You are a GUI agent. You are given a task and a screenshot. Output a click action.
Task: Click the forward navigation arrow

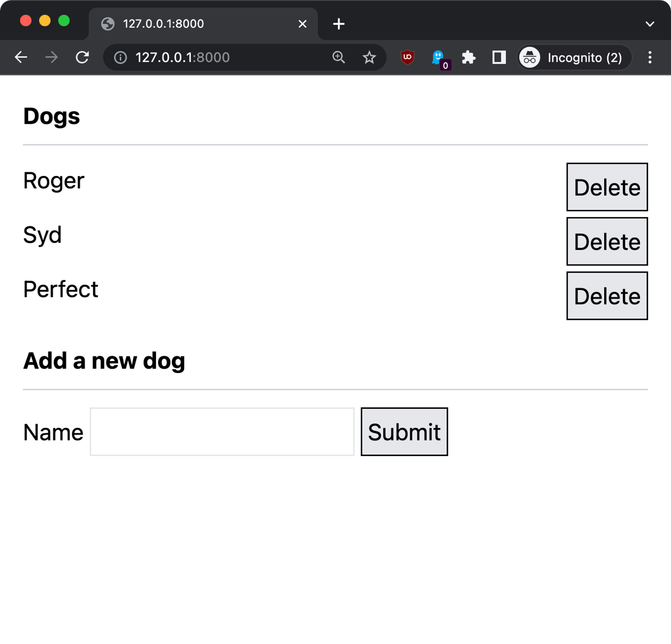52,58
